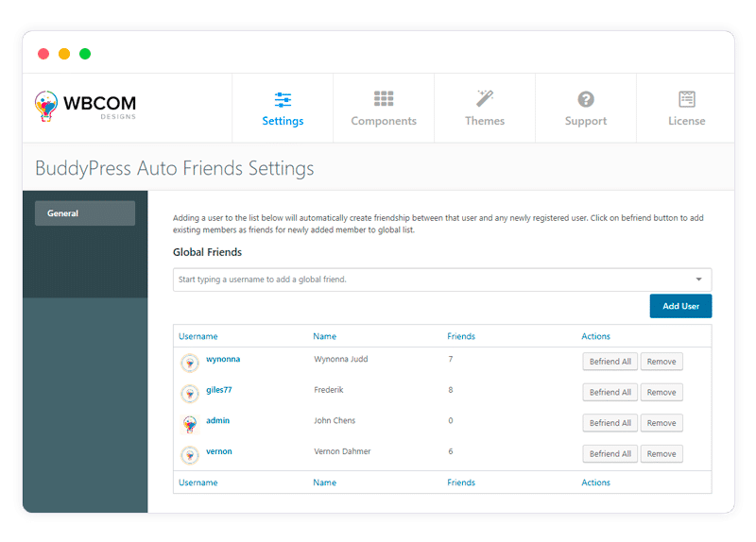This screenshot has width=756, height=542.
Task: Click the Name header at table top
Action: 324,336
